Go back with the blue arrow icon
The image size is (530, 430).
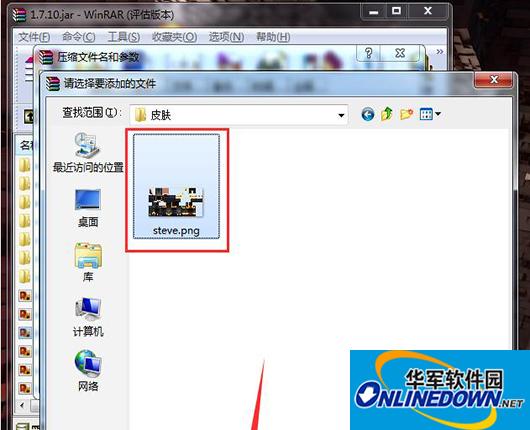point(367,114)
